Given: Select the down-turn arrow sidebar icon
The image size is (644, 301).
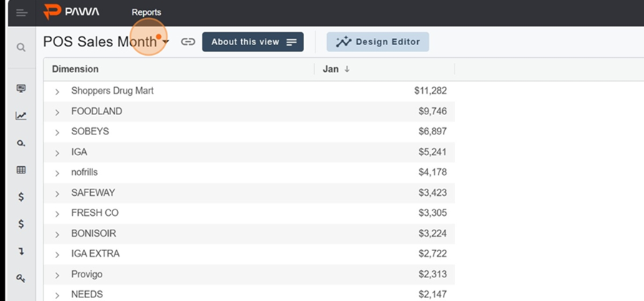Looking at the screenshot, I should 21,252.
